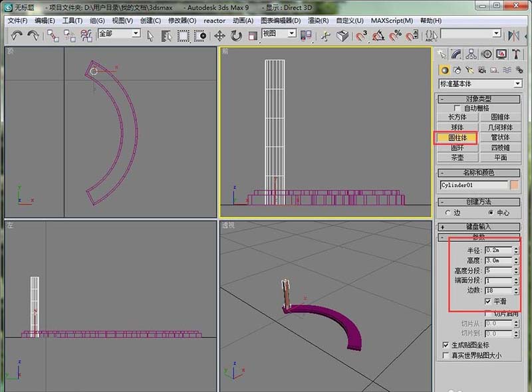Click the 管状体 object button
The height and width of the screenshot is (392, 532).
(501, 138)
